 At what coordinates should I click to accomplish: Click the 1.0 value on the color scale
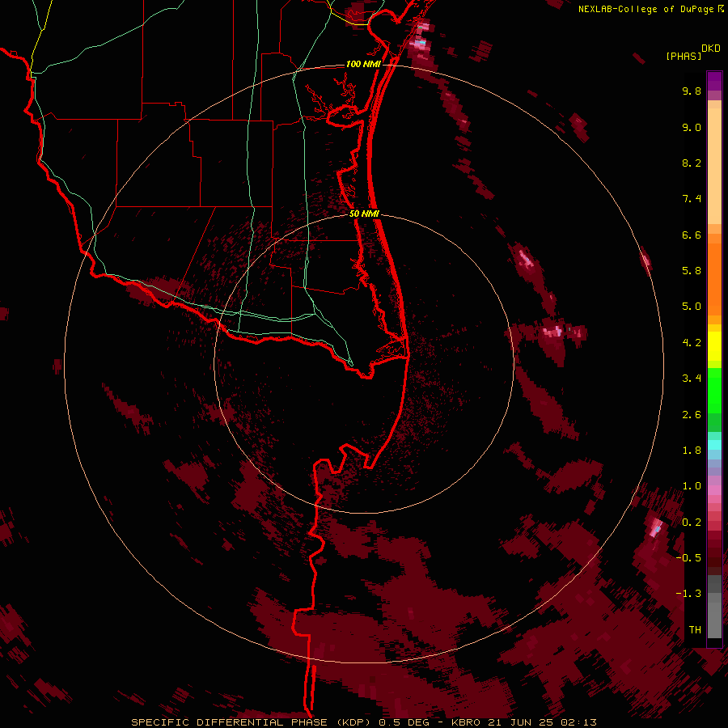coord(692,486)
